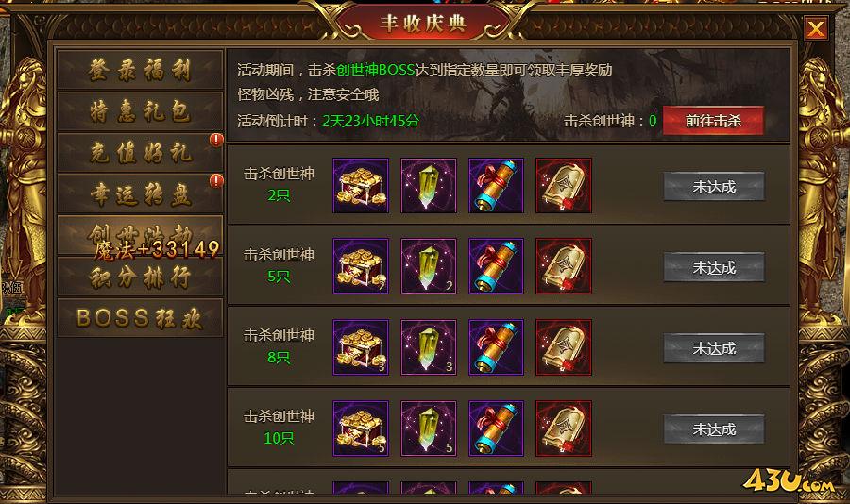Click scroll reward icon in 10只 row
The width and height of the screenshot is (850, 504).
click(496, 428)
